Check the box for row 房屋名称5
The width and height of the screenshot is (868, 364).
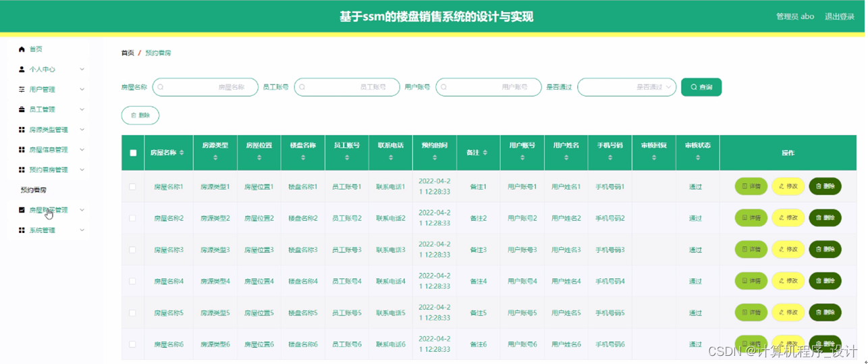(132, 313)
